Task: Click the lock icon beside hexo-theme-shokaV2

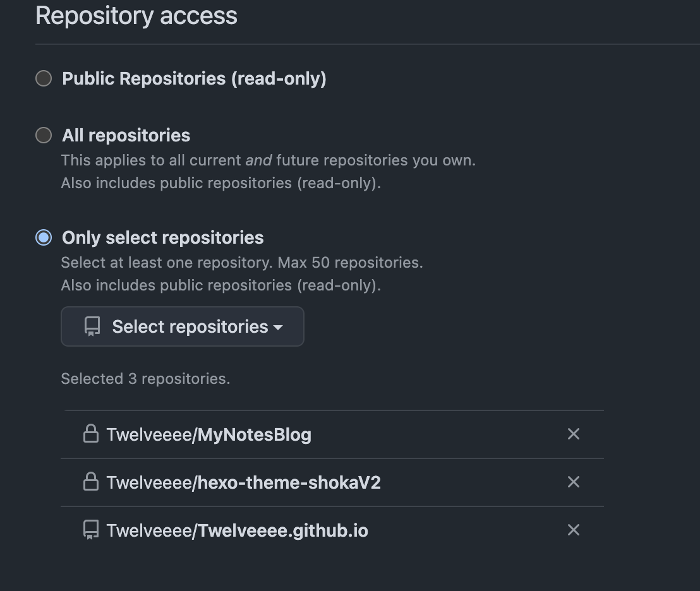Action: coord(91,482)
